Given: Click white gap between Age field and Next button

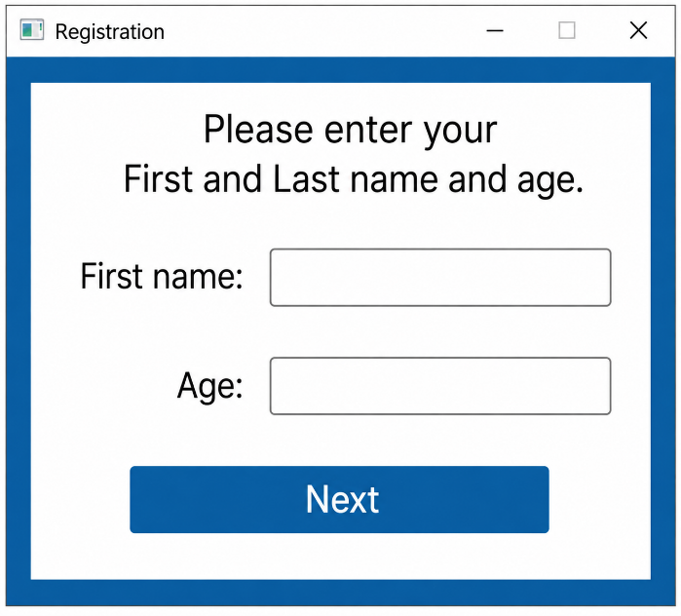Looking at the screenshot, I should pyautogui.click(x=339, y=441).
